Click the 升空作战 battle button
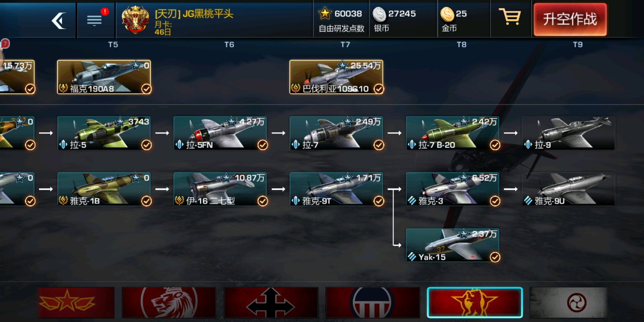This screenshot has width=644, height=322. pos(570,20)
